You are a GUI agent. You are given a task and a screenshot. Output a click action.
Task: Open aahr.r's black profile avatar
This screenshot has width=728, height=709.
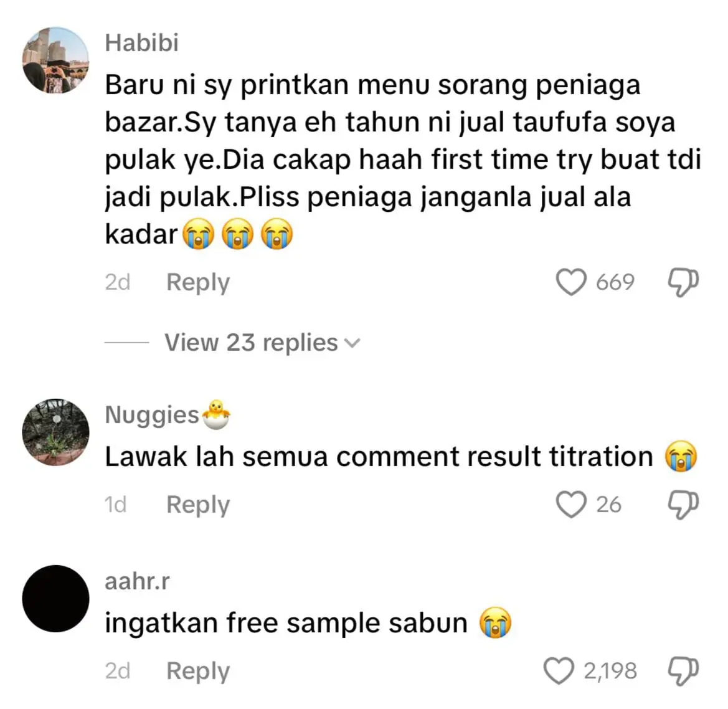click(x=55, y=599)
